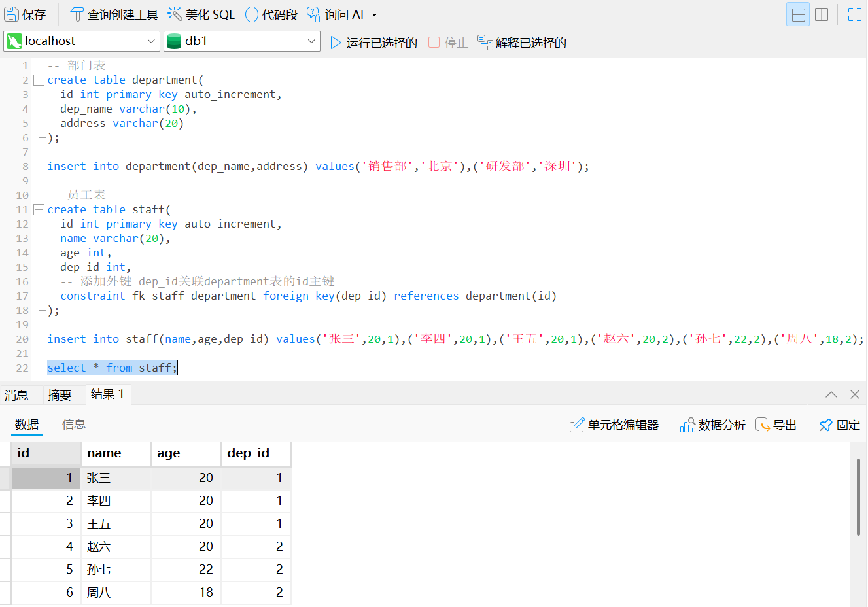The height and width of the screenshot is (607, 868).
Task: Switch to the Summary (摘要) tab
Action: (x=60, y=395)
